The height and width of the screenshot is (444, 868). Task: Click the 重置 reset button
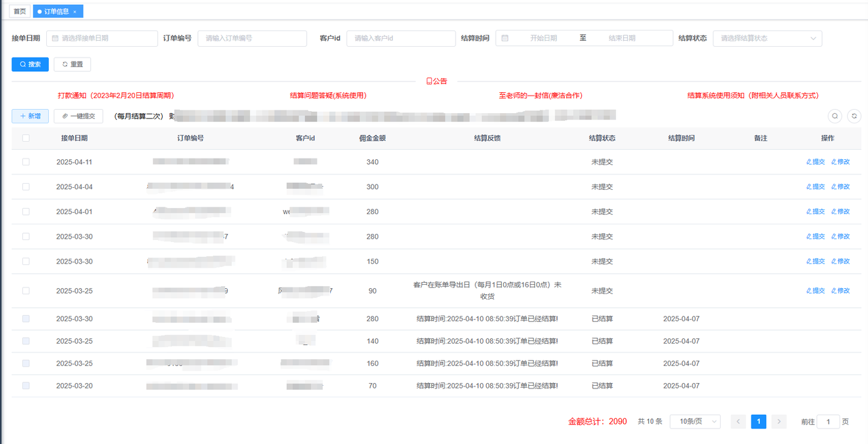pyautogui.click(x=72, y=64)
